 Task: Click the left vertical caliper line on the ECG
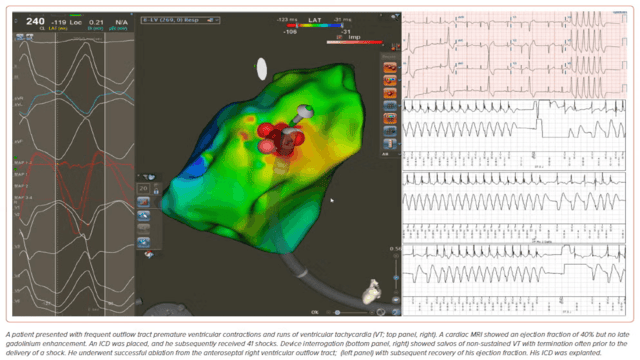click(56, 173)
